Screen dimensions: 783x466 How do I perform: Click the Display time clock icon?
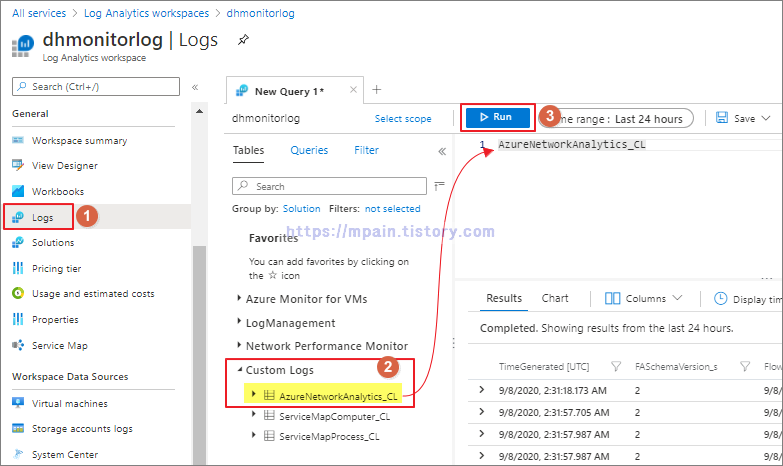721,299
